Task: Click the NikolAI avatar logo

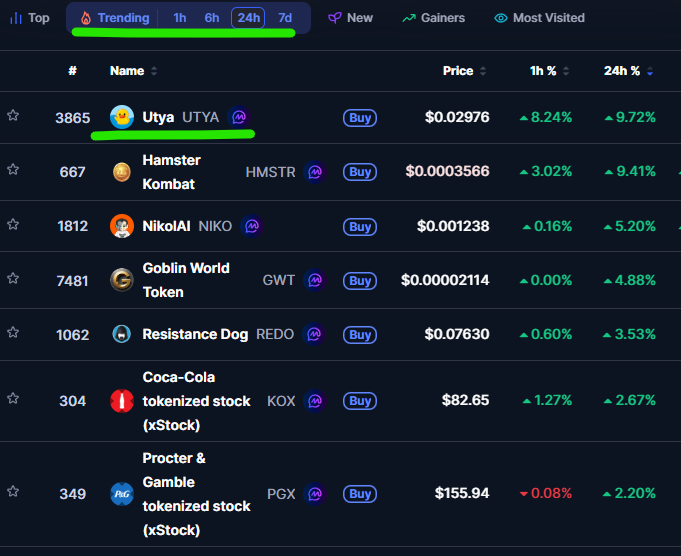Action: [x=122, y=226]
